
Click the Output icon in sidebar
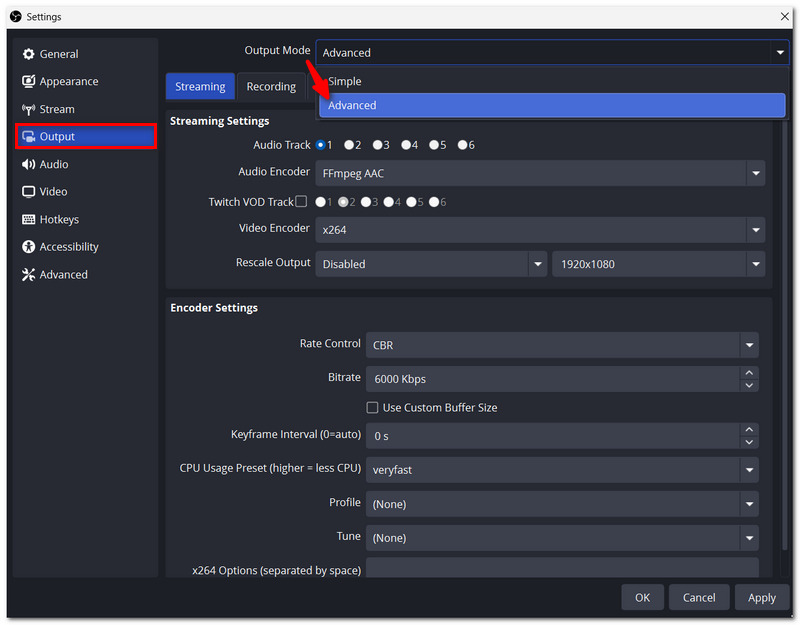point(29,137)
